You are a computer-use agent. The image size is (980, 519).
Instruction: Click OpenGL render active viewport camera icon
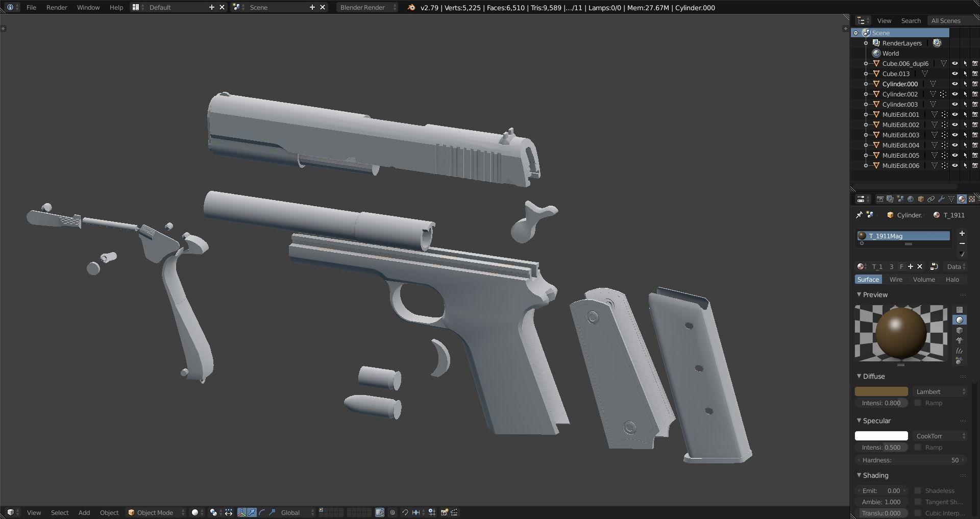[444, 512]
